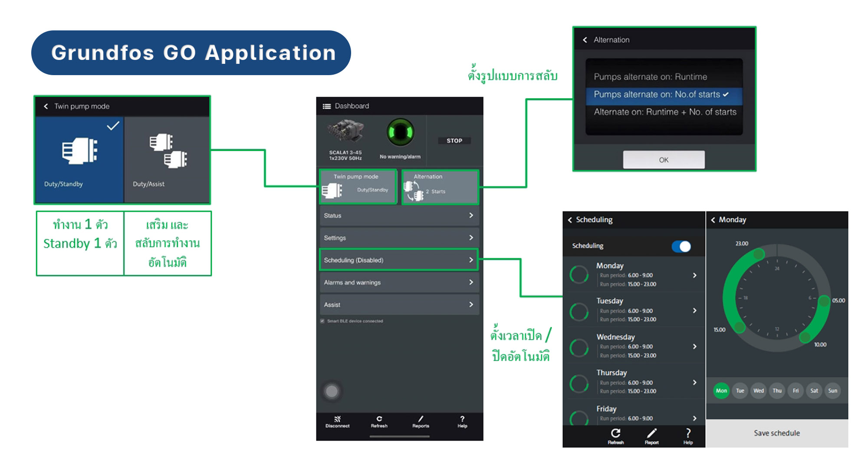
Task: Open Help from Scheduling bottom bar
Action: (x=688, y=436)
